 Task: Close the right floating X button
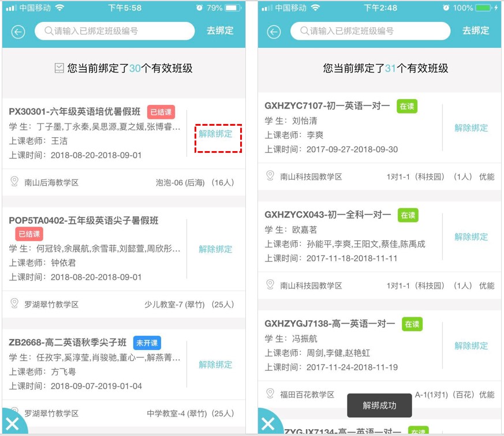point(268,424)
